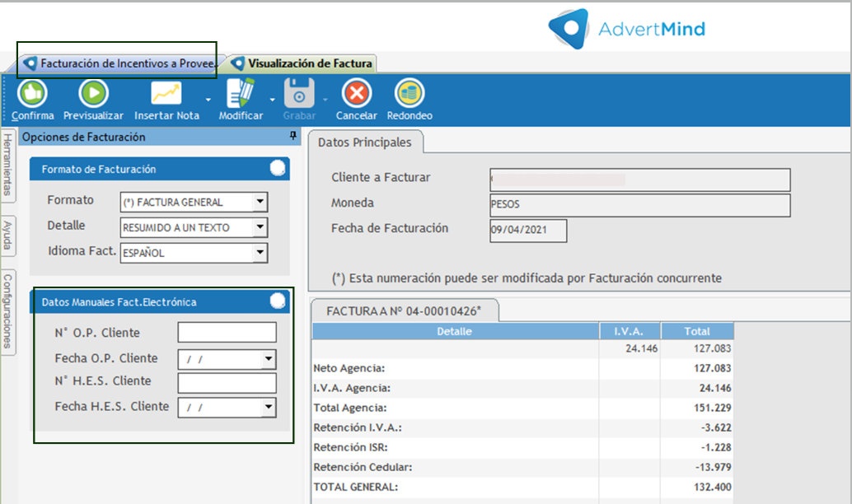Viewport: 852px width, 504px height.
Task: Click the Grabar disk icon
Action: coord(299,93)
